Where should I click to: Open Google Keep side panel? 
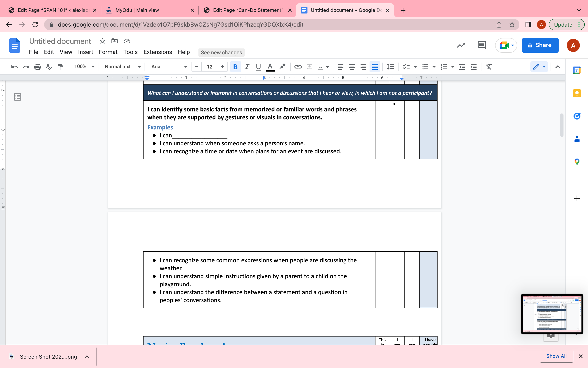tap(577, 93)
